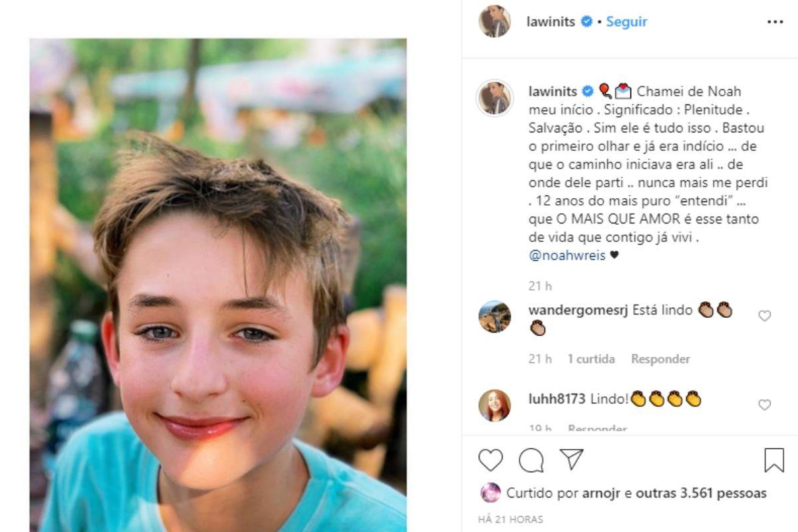Open lawinits profile picture in header
This screenshot has width=798, height=532.
(495, 21)
